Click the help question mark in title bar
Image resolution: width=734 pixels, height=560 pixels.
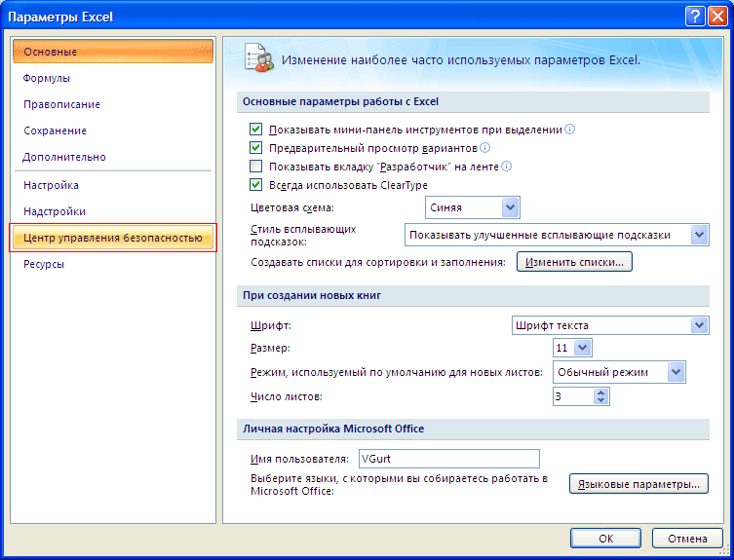tap(695, 17)
